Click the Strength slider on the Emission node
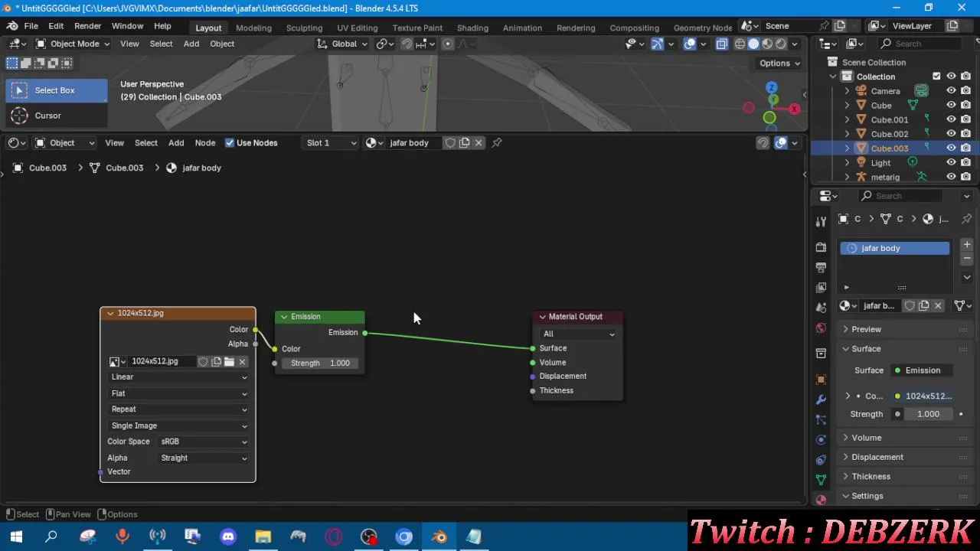 click(x=320, y=364)
